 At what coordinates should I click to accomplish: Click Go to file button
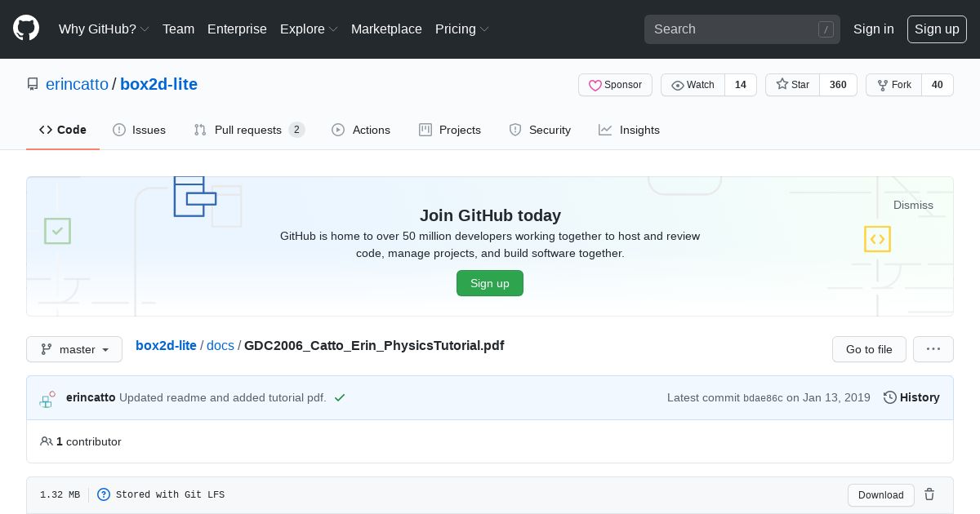click(869, 349)
